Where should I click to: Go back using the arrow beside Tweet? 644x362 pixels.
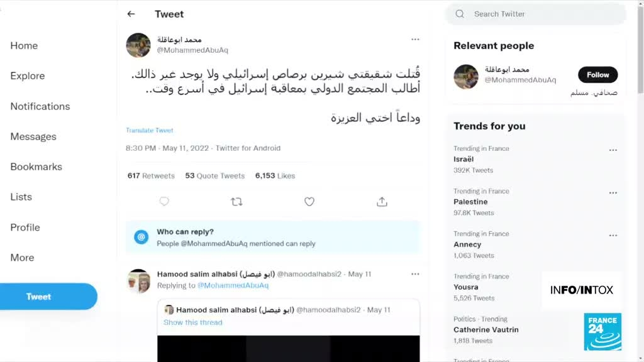tap(131, 14)
